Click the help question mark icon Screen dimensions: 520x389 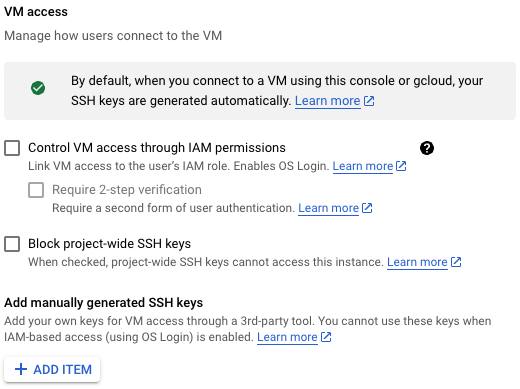point(427,148)
